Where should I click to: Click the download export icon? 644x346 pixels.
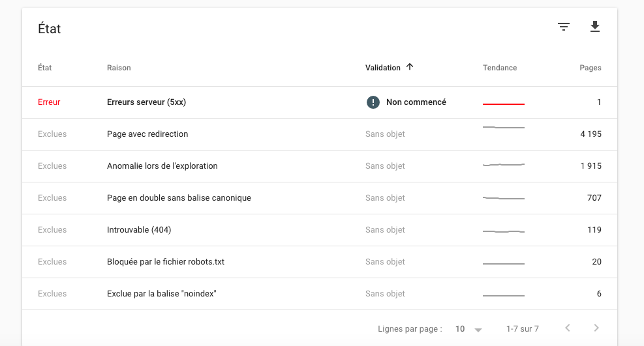[x=594, y=27]
